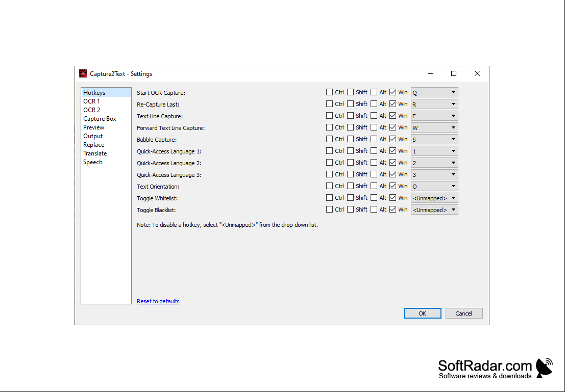Expand the Text Line Capture key dropdown

(434, 116)
